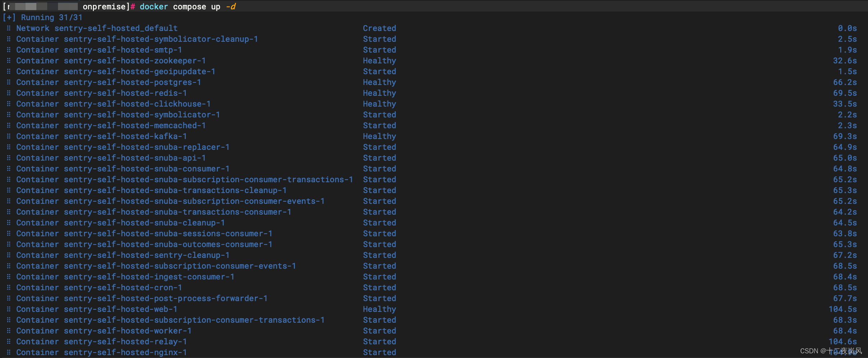The height and width of the screenshot is (358, 868).
Task: Click 'sentry-self-hosted-geoipupdate-1' container name
Action: tap(140, 71)
